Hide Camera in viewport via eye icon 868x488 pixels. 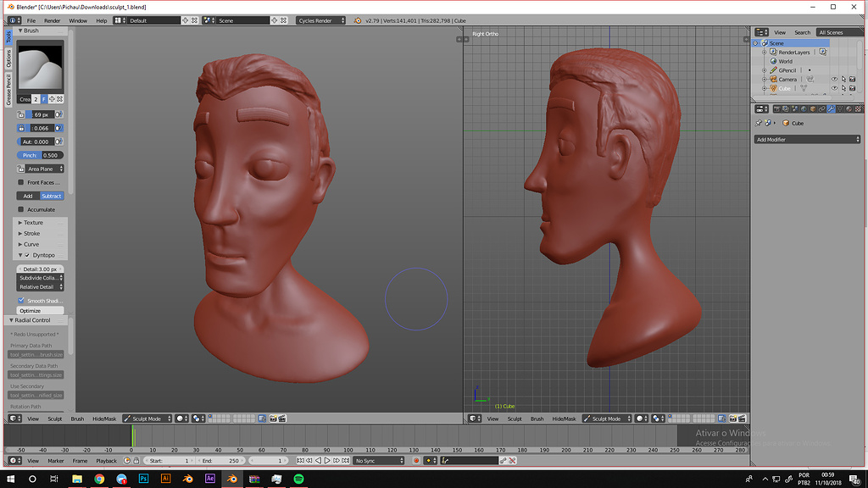click(834, 79)
